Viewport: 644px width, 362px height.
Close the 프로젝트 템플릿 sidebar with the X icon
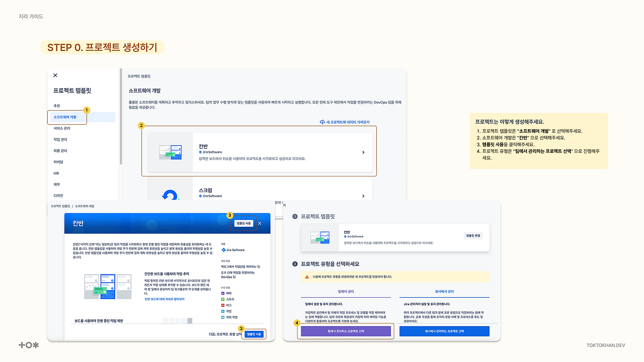click(55, 75)
